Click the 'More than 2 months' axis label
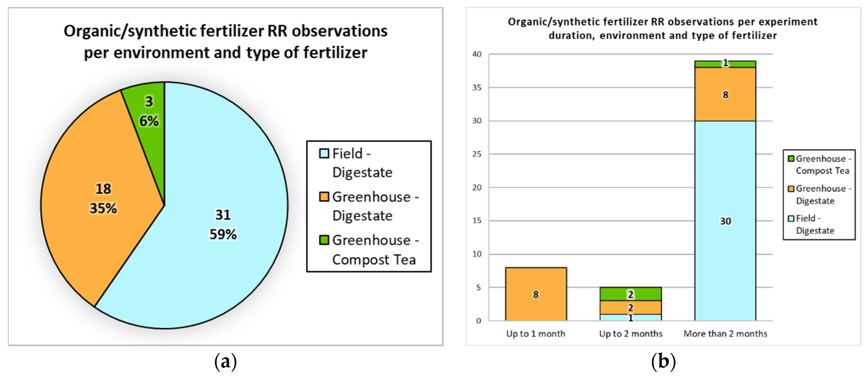The image size is (868, 378). click(x=725, y=333)
